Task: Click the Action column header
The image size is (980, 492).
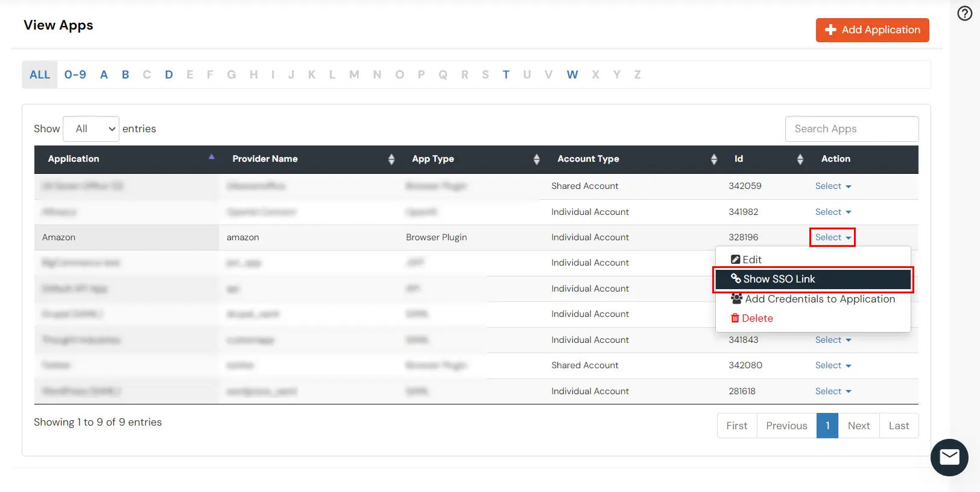Action: 836,159
